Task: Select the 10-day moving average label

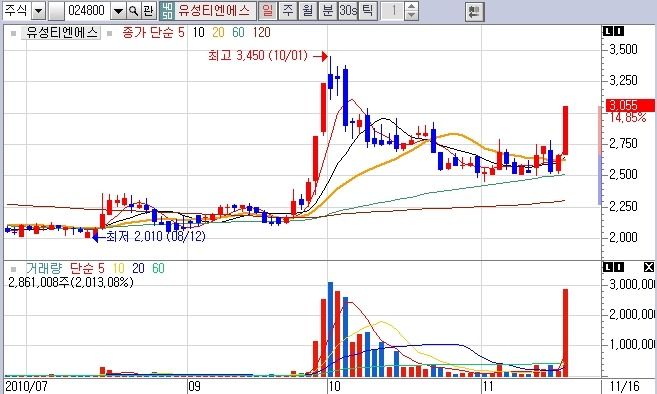Action: tap(199, 33)
